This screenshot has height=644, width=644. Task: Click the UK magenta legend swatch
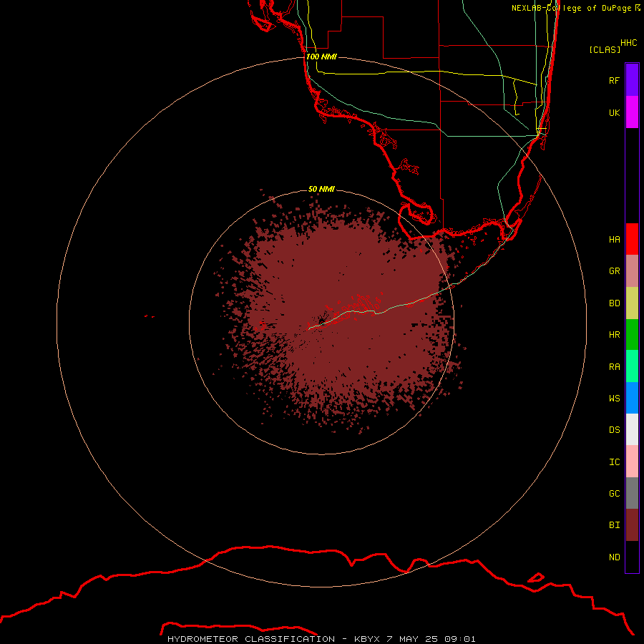[632, 112]
